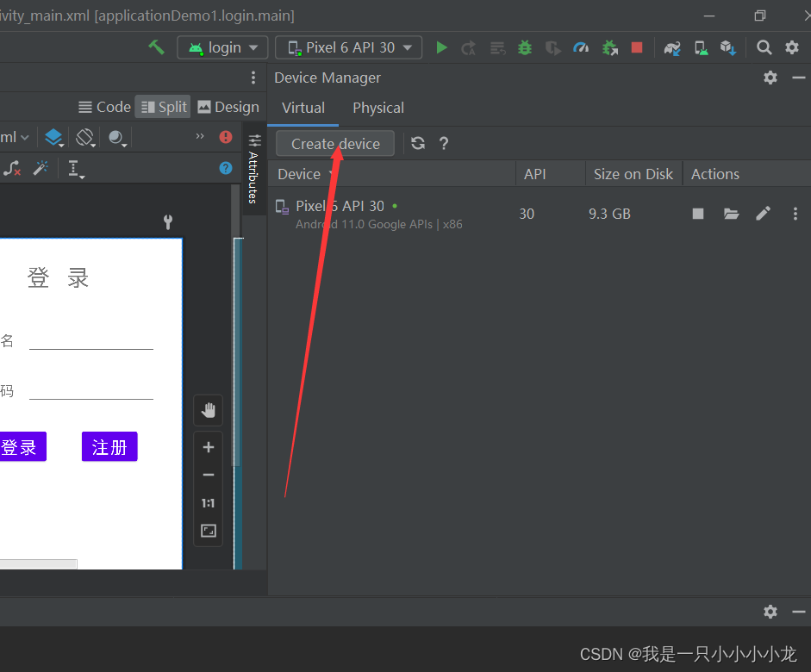Click the wrench icon above design preview
Viewport: 811px width, 672px height.
(x=167, y=222)
